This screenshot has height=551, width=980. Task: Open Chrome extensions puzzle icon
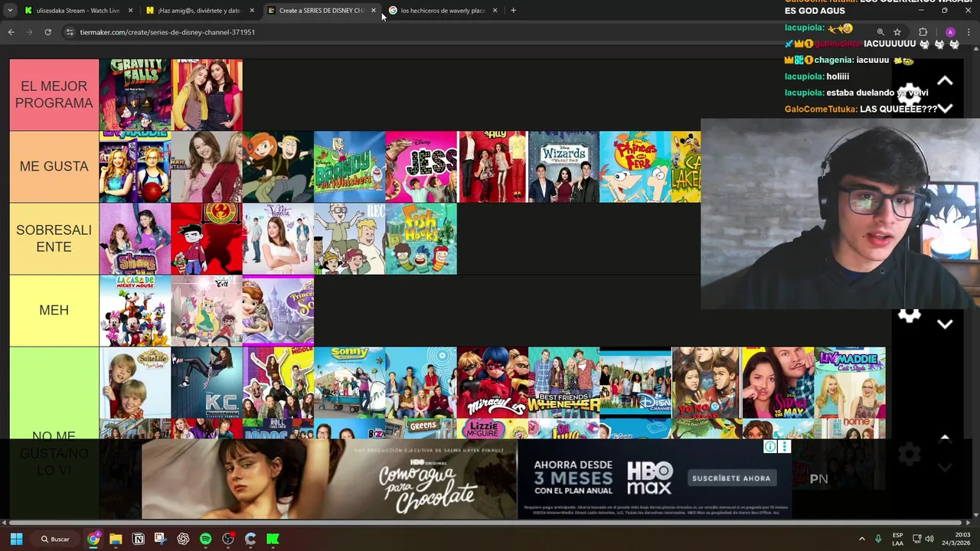point(923,32)
